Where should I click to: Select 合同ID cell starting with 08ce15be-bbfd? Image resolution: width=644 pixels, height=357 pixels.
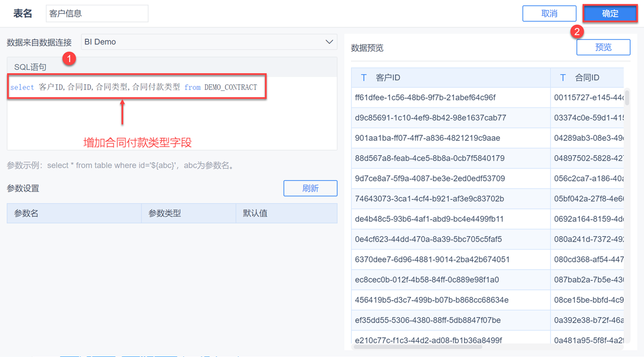pyautogui.click(x=587, y=300)
